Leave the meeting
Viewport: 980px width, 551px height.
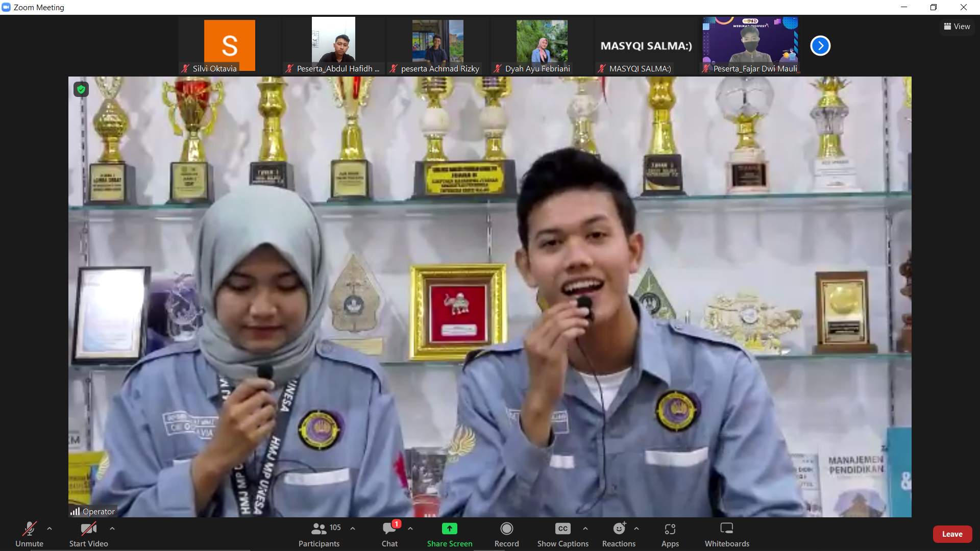coord(952,534)
